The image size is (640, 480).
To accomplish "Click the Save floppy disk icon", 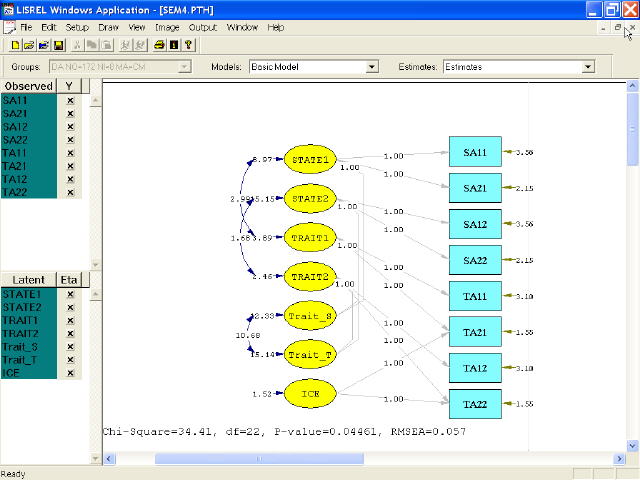I will (58, 45).
